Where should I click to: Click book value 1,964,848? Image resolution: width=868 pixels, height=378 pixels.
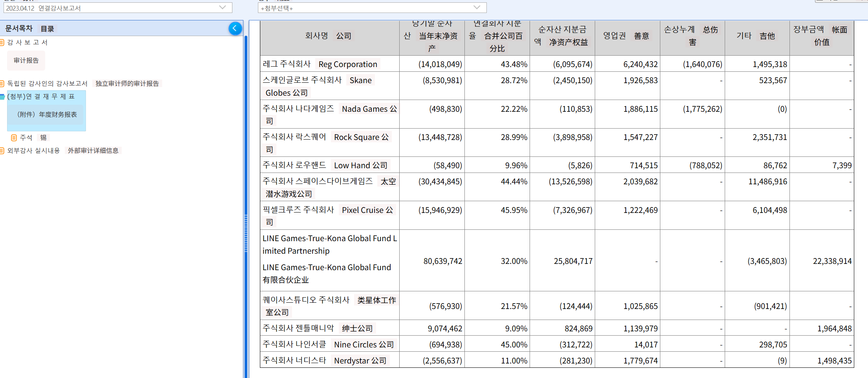(835, 329)
